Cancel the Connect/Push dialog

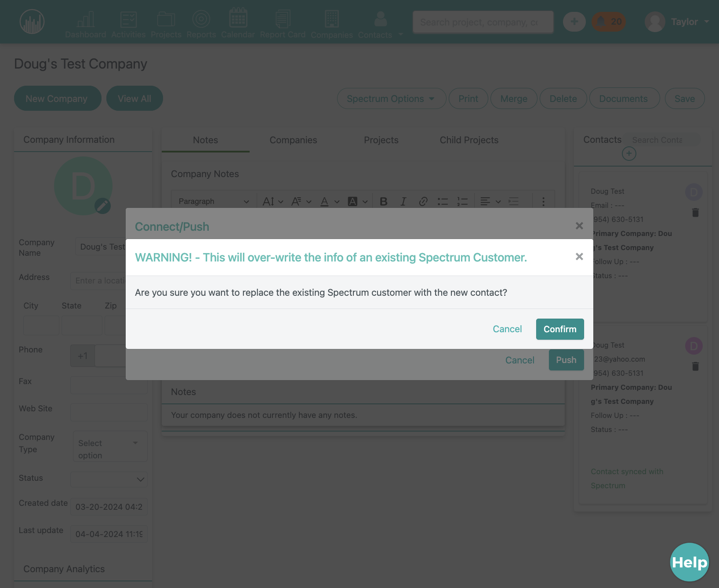tap(520, 360)
